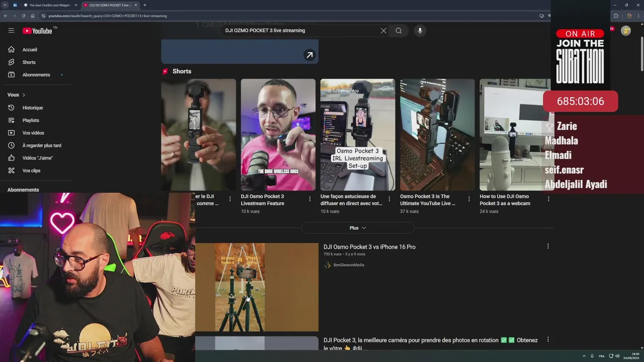The image size is (644, 362).
Task: Click the browser home button
Action: pos(33,16)
